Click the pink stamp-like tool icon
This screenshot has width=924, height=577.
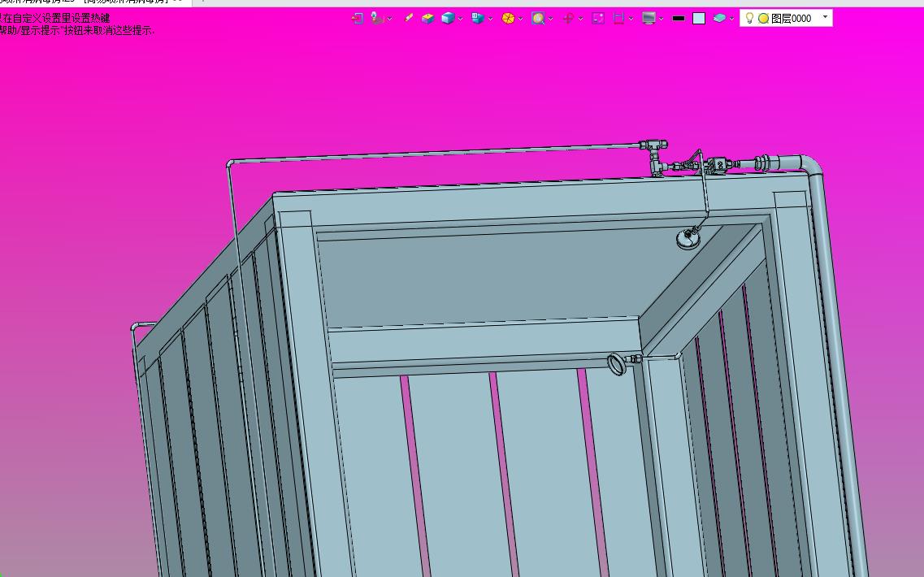point(377,18)
